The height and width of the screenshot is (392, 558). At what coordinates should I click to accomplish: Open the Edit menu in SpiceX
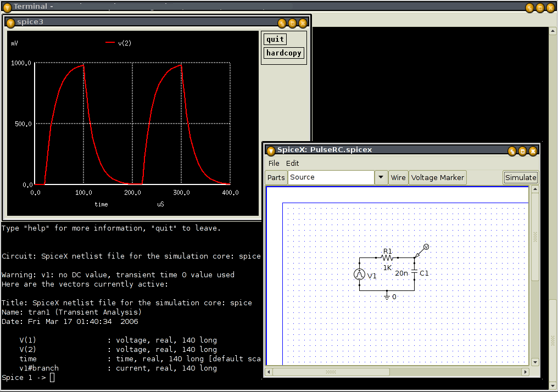pyautogui.click(x=293, y=163)
